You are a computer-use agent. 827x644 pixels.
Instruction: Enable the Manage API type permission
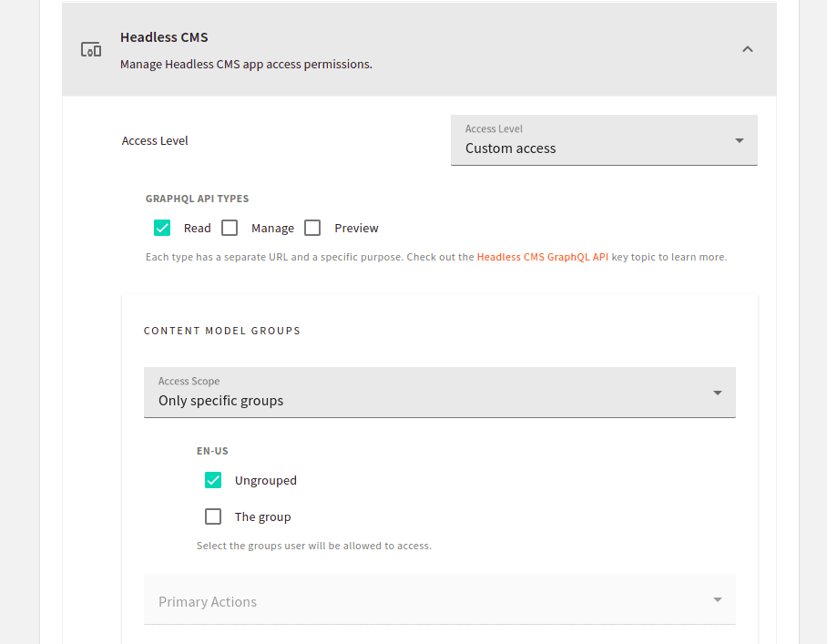pos(230,228)
